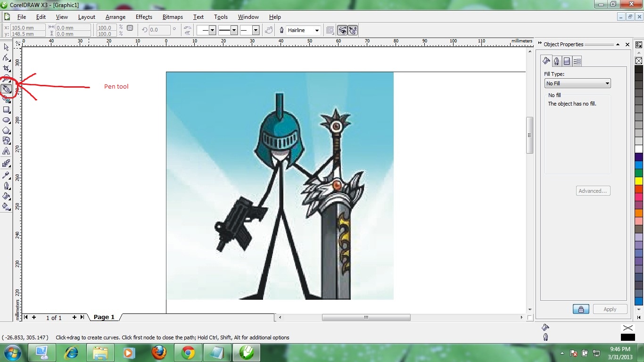Select the Pick tool
The image size is (644, 362).
coord(6,47)
